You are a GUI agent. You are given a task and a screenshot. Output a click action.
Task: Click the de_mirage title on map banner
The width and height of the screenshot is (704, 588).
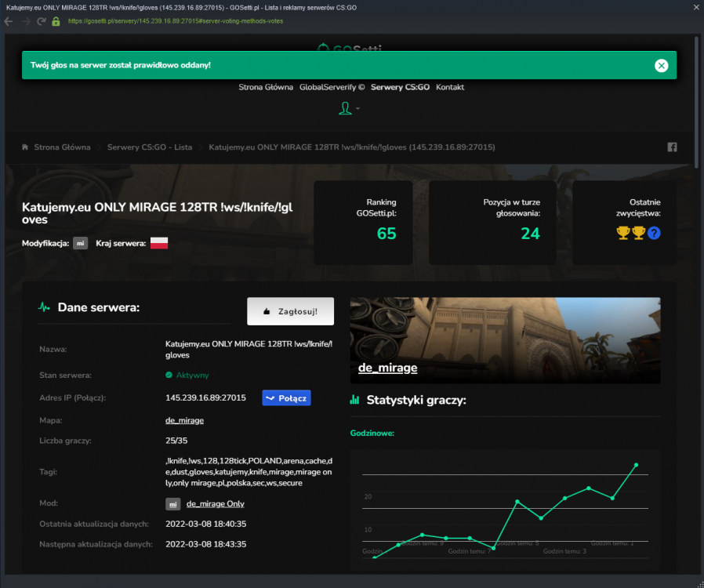click(388, 368)
